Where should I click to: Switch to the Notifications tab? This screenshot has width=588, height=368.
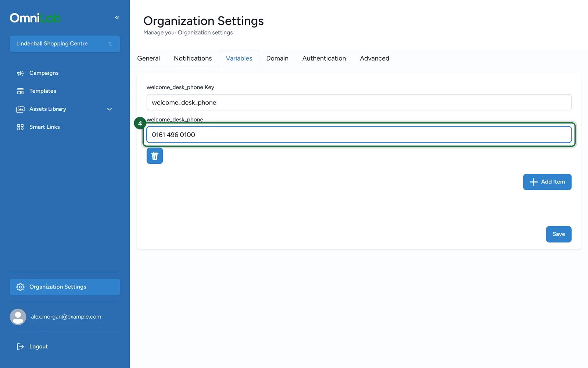coord(193,59)
